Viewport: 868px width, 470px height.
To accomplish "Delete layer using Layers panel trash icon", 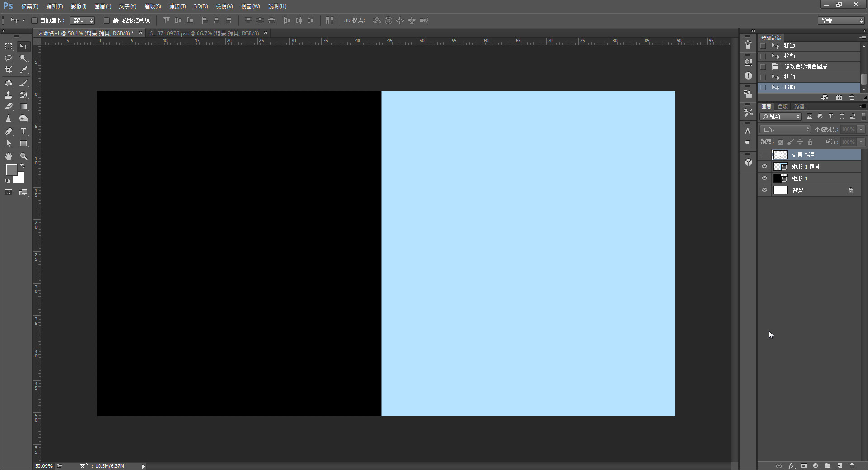I will pyautogui.click(x=852, y=465).
